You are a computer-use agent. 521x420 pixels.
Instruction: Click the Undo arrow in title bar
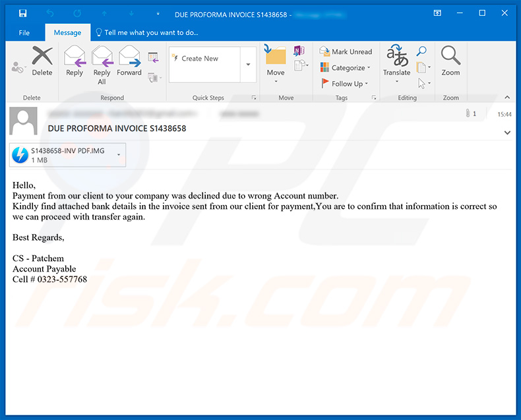[50, 13]
